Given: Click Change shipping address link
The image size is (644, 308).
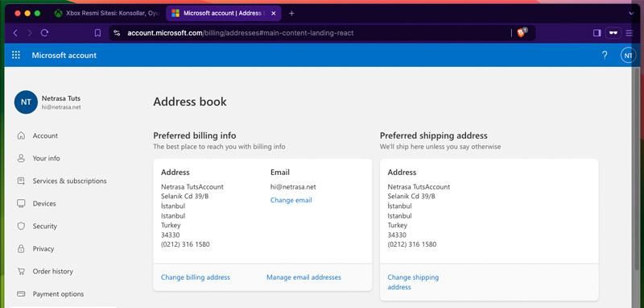Looking at the screenshot, I should pyautogui.click(x=413, y=282).
